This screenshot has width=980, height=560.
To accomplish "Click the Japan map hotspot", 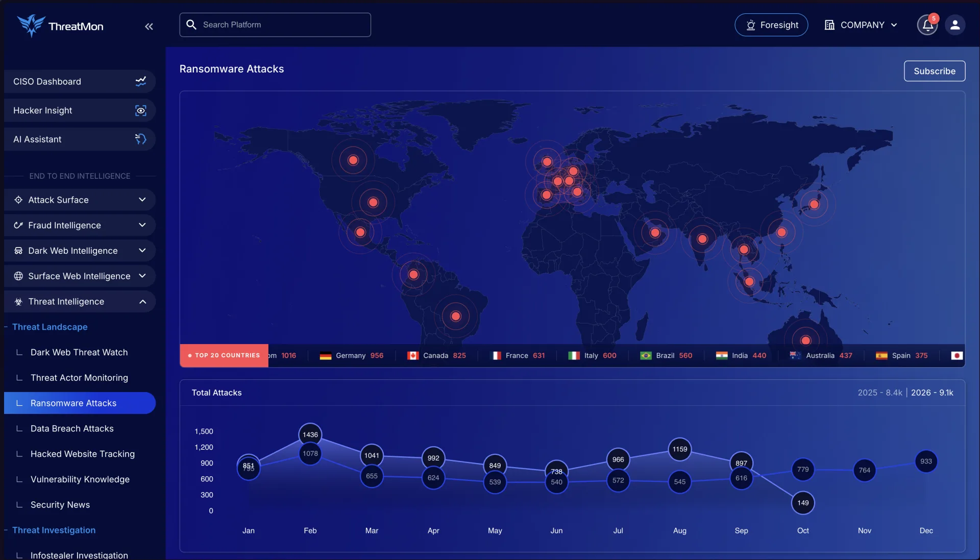I will [814, 204].
